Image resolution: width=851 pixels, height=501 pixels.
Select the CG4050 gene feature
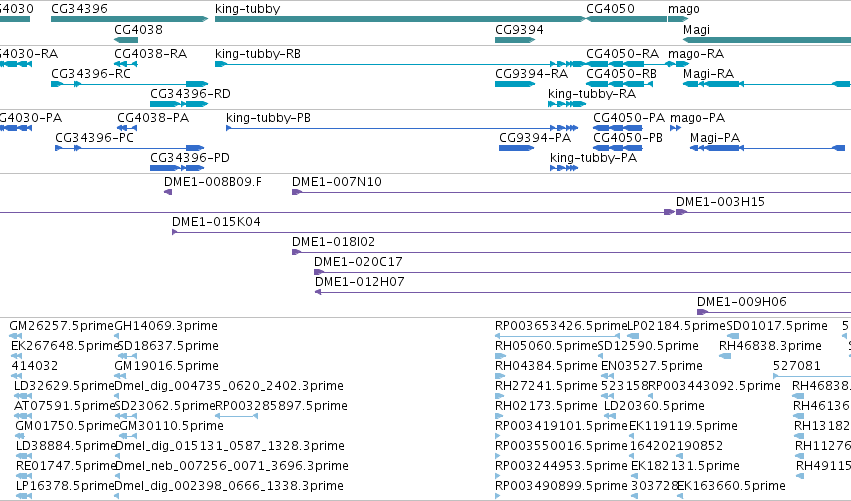pyautogui.click(x=626, y=19)
